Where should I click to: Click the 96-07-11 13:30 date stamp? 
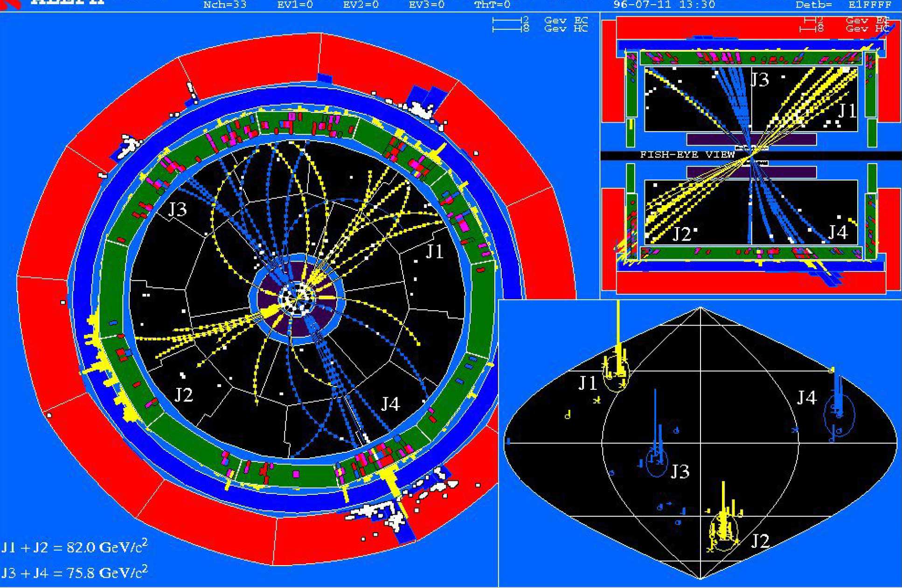664,5
